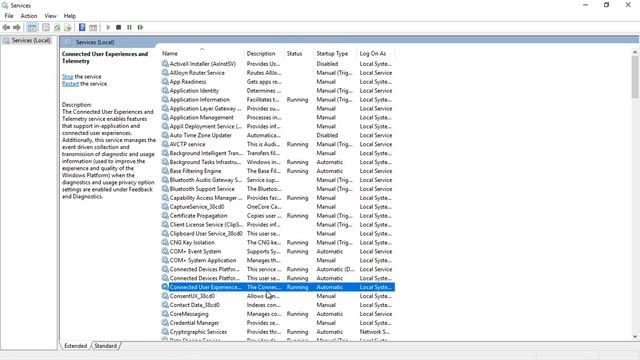Select Capability Access Manager service
This screenshot has height=360, width=640.
(x=278, y=198)
